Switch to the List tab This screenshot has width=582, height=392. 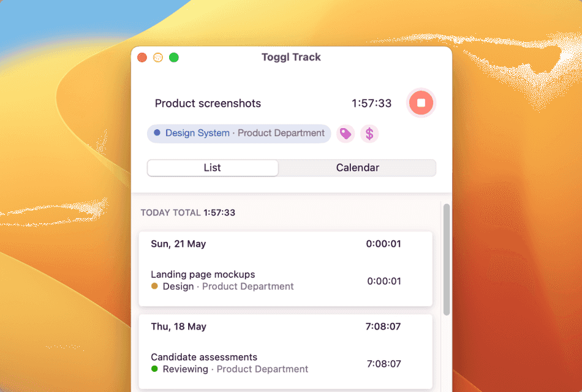[x=213, y=167]
